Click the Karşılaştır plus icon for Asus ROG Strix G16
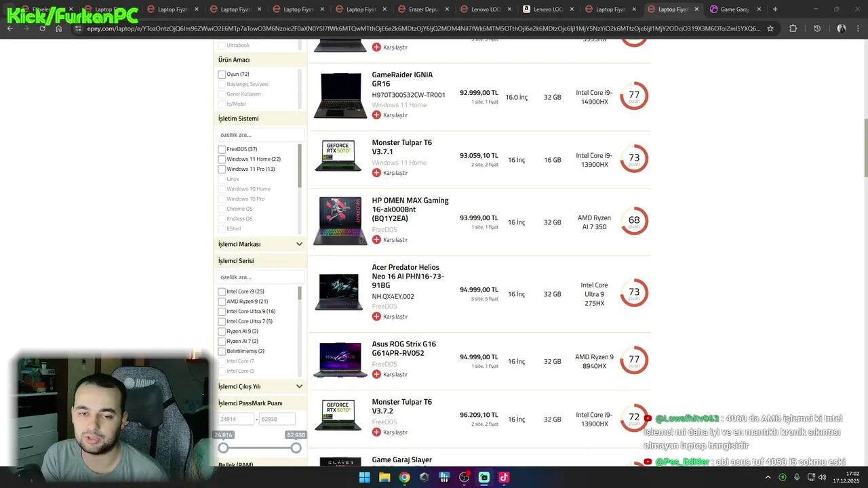868x488 pixels. (x=376, y=374)
